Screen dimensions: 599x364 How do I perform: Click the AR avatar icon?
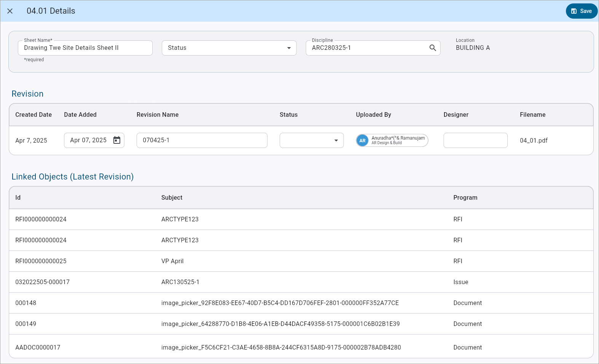pos(362,140)
